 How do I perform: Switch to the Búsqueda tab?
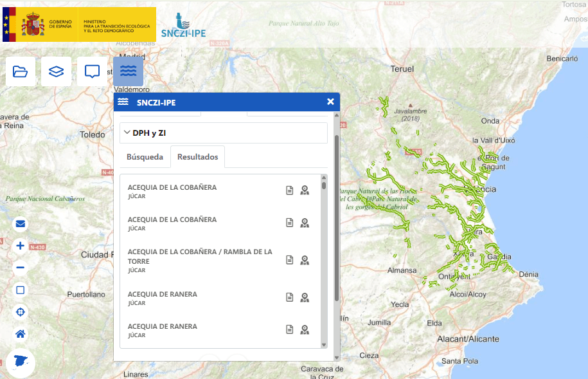click(x=145, y=156)
